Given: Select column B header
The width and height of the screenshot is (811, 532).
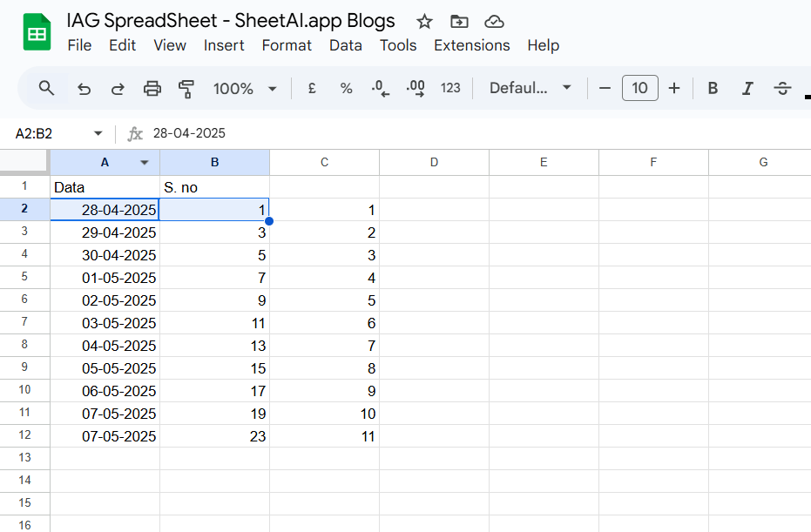Looking at the screenshot, I should coord(214,163).
